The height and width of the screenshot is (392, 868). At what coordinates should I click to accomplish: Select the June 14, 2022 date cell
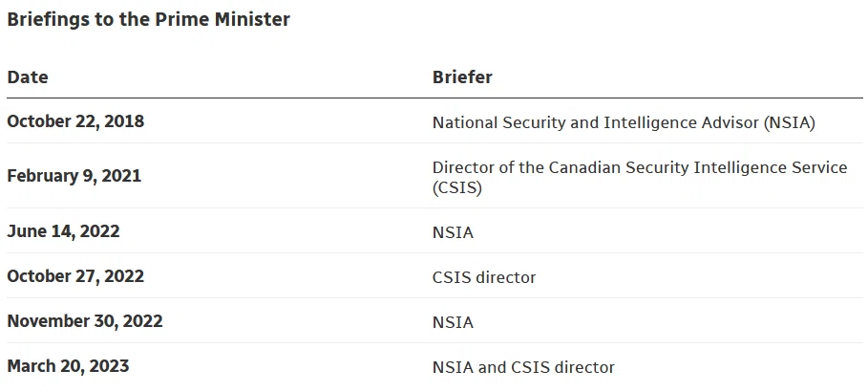coord(63,230)
